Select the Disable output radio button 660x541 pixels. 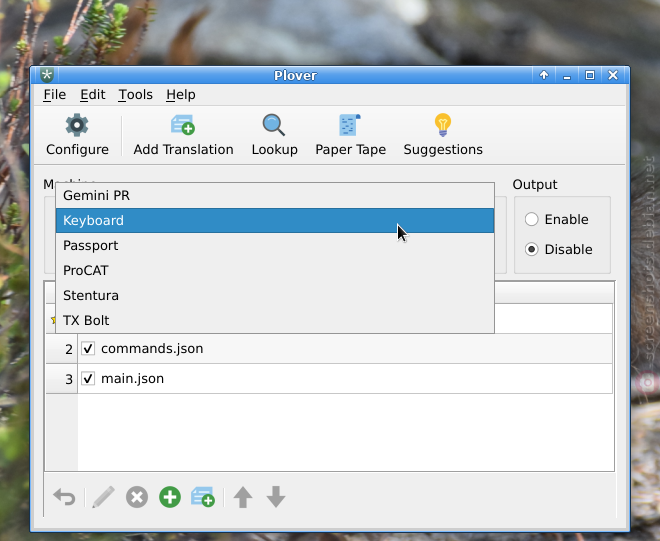pos(532,249)
